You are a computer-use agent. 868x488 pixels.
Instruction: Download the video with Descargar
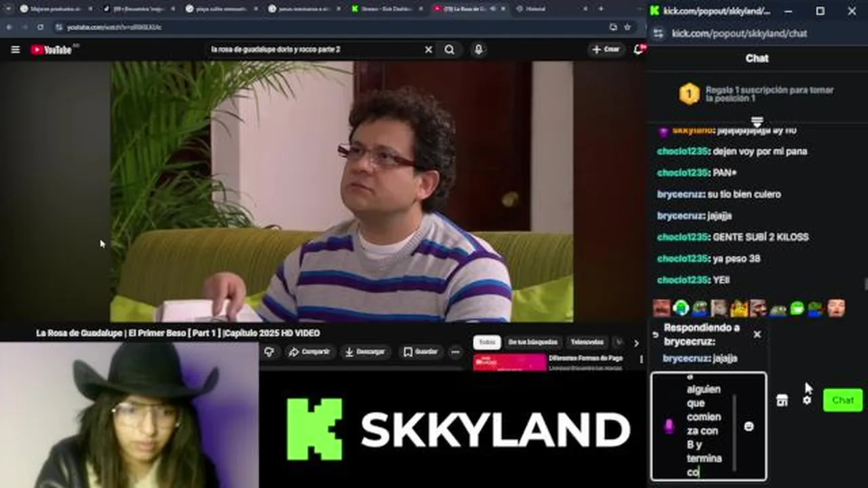[364, 352]
